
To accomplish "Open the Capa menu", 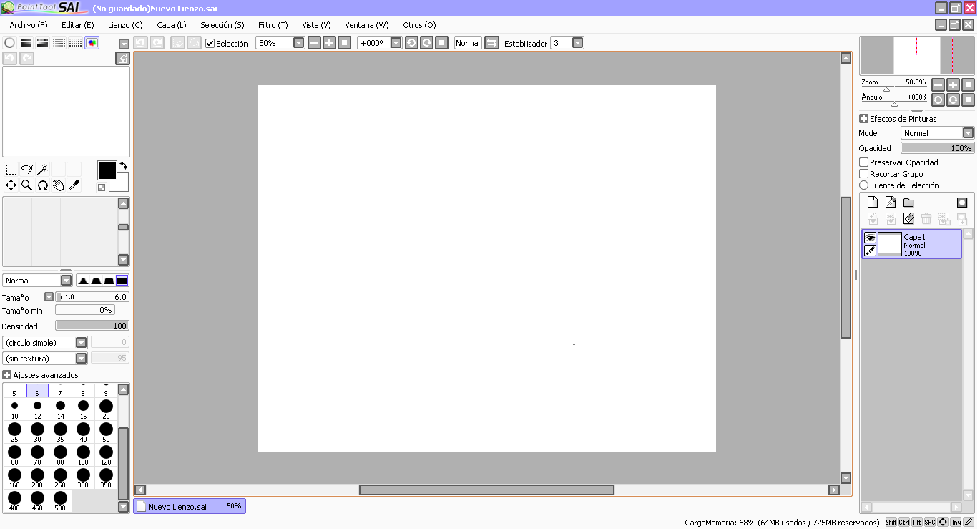I will [x=172, y=25].
